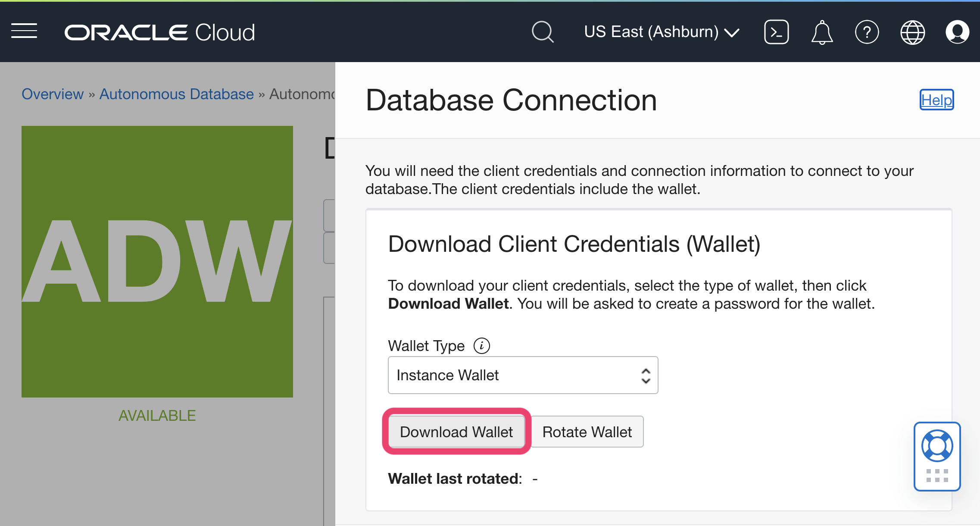Open the hamburger navigation menu
Viewport: 980px width, 526px height.
coord(24,31)
